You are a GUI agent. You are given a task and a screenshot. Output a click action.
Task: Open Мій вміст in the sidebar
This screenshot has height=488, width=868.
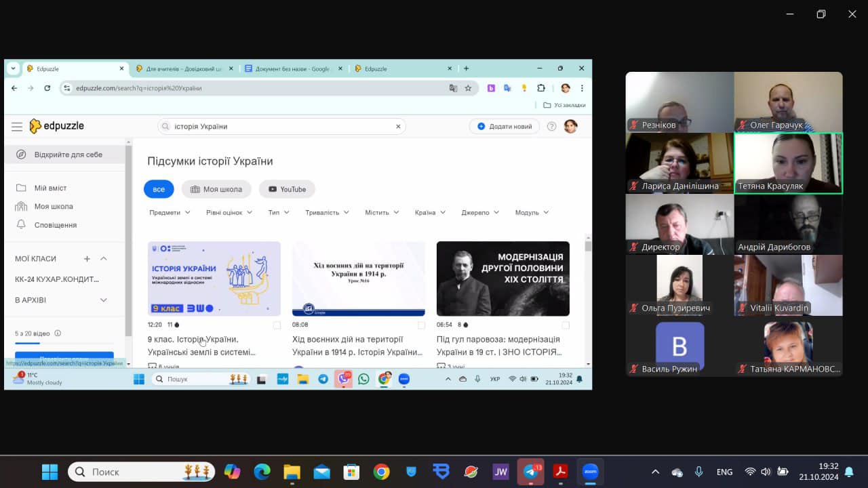51,188
